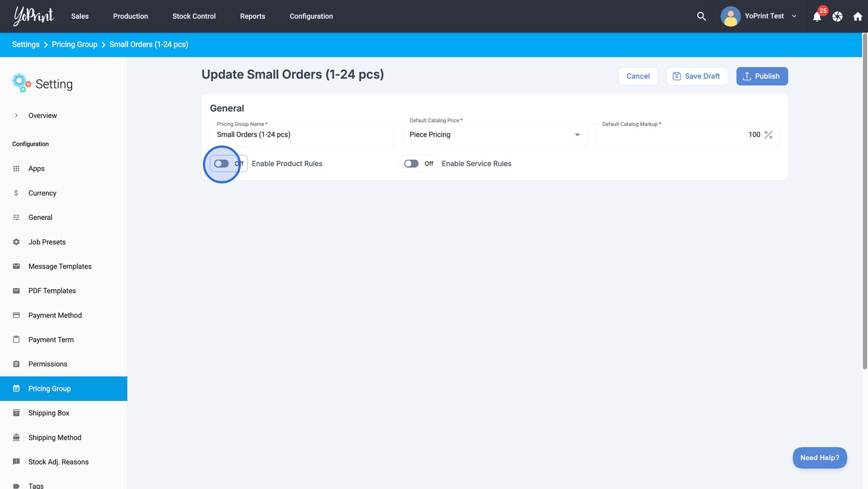868x489 pixels.
Task: Click the YoPrint logo
Action: [x=34, y=16]
